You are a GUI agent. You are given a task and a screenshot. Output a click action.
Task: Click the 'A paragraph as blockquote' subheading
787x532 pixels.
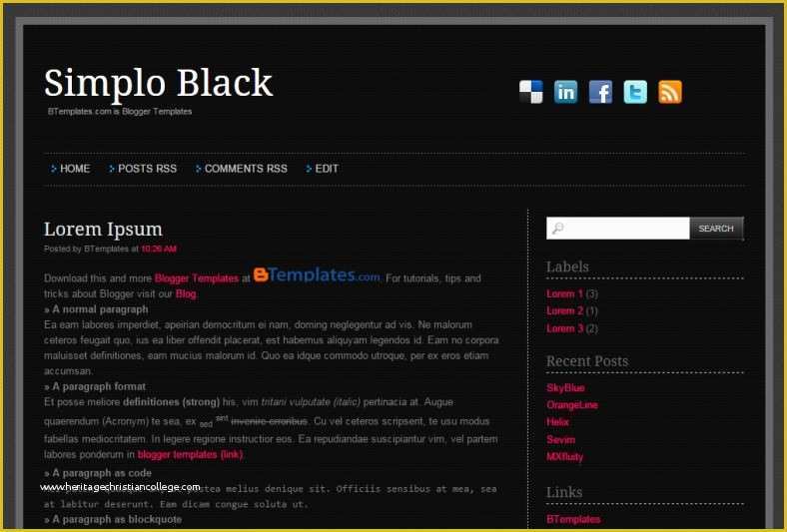(x=117, y=519)
